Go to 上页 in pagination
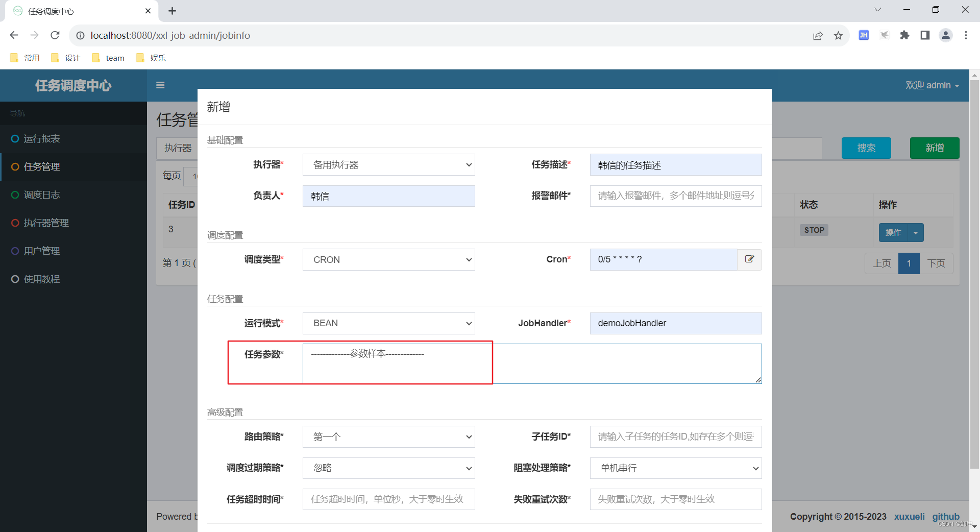Screen dimensions: 980x532 [x=881, y=263]
